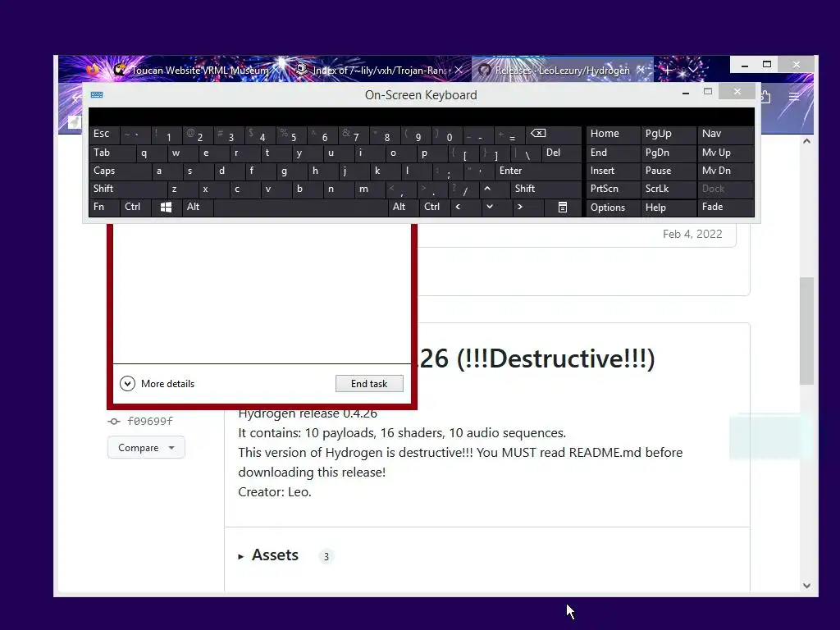Click the Feb 4, 2022 date text

click(x=692, y=234)
